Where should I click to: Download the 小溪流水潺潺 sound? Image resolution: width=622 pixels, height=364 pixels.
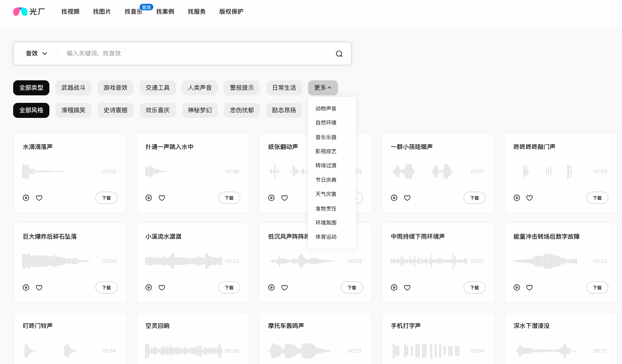[x=229, y=287]
